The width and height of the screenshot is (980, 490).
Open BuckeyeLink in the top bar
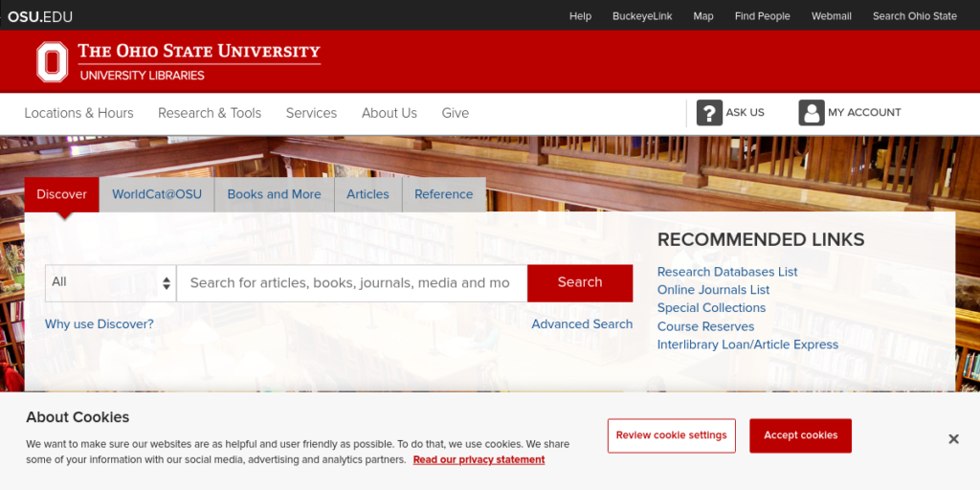(x=642, y=16)
